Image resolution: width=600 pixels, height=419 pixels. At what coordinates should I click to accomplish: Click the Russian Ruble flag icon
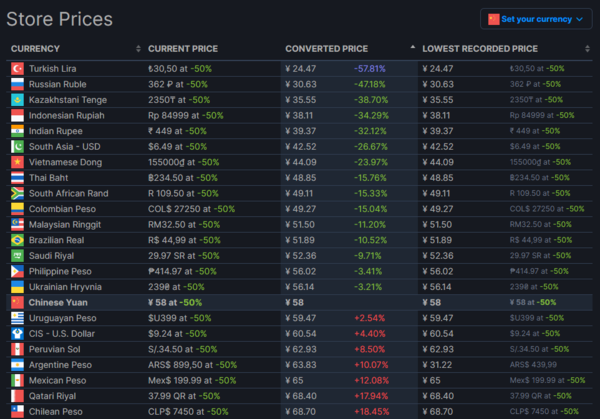tap(17, 84)
